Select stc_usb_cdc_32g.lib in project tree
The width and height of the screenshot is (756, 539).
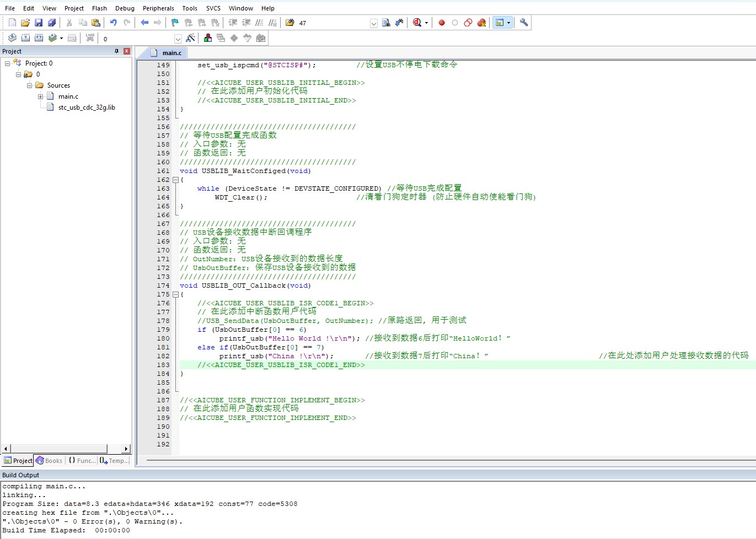point(87,107)
